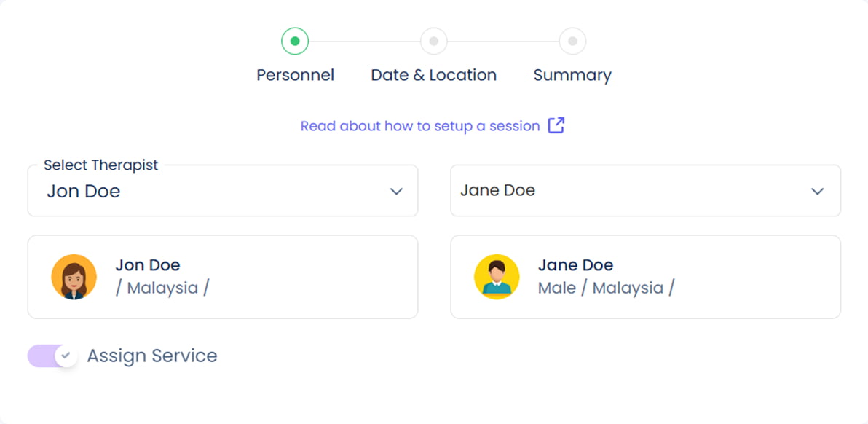Click the Jon Doe name in profile card
This screenshot has width=868, height=424.
[x=148, y=265]
